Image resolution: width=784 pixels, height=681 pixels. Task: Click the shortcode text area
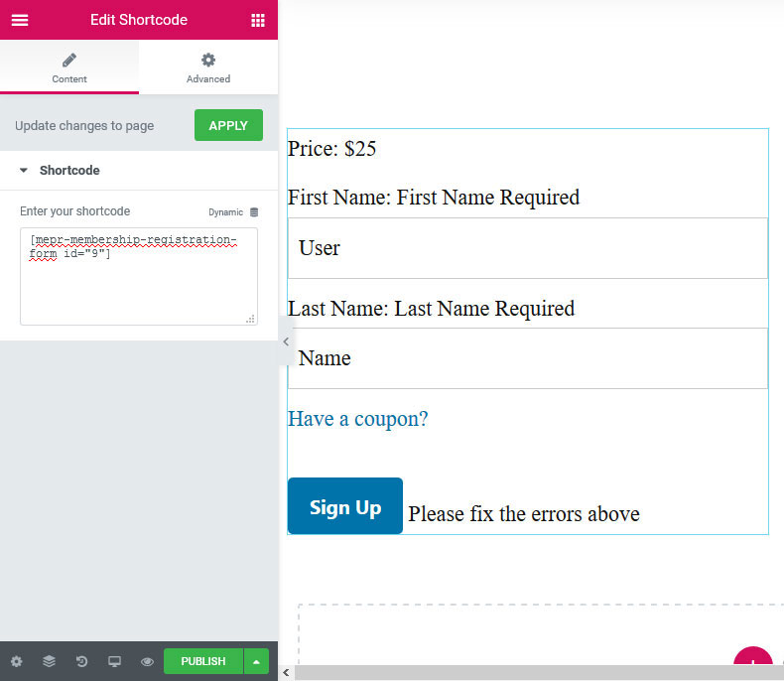pyautogui.click(x=138, y=283)
